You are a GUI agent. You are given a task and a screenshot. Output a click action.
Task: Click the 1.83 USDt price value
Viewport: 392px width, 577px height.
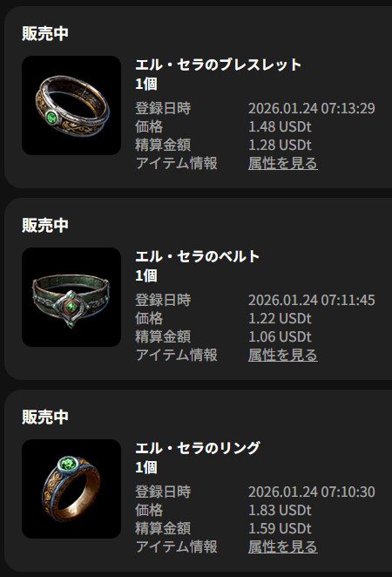click(280, 510)
